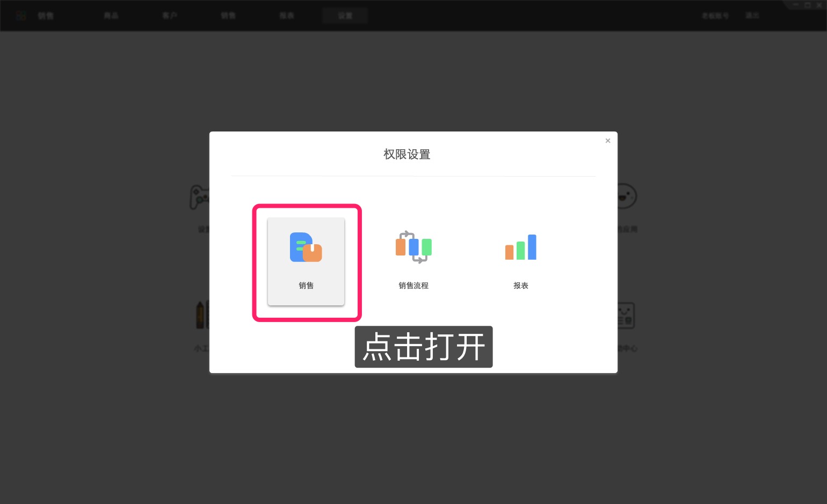Screen dimensions: 827x504
Task: Open the 销售 permission card
Action: [x=306, y=261]
